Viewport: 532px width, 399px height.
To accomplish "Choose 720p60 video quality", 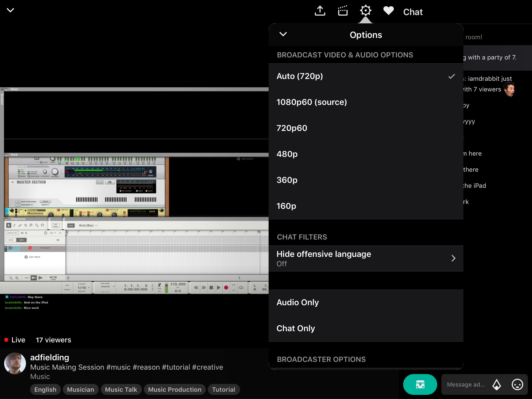I will pyautogui.click(x=366, y=128).
